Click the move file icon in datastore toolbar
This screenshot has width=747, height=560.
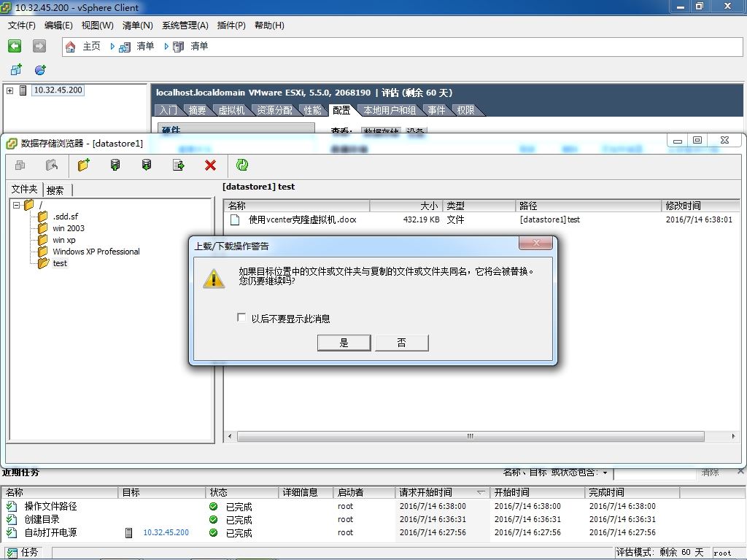pos(179,166)
